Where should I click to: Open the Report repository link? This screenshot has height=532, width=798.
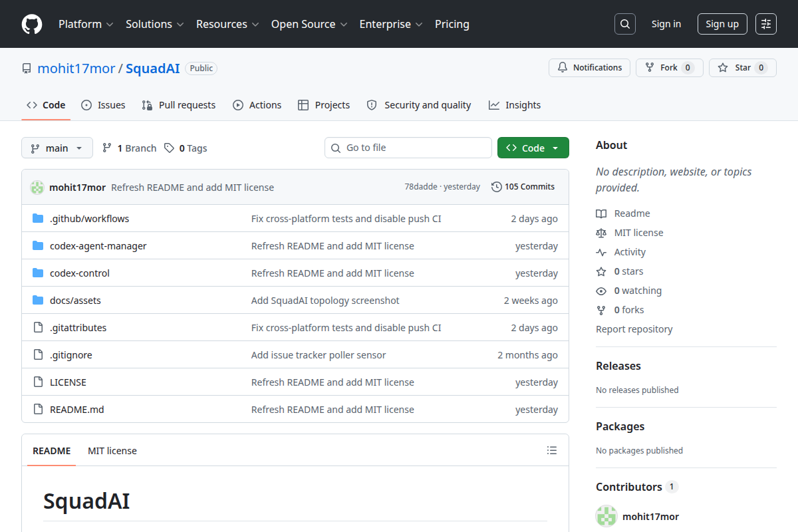coord(634,329)
